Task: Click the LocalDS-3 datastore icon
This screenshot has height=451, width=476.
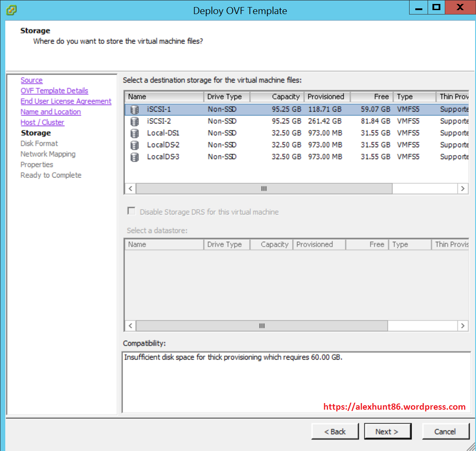Action: [x=135, y=157]
